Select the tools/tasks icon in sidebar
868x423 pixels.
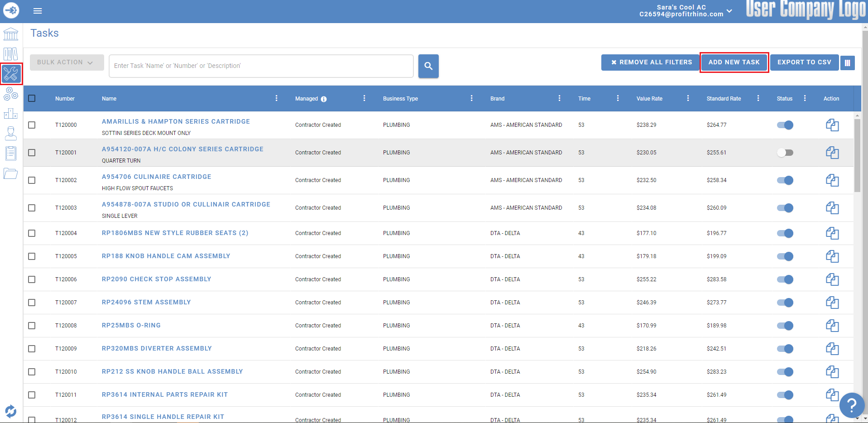11,74
